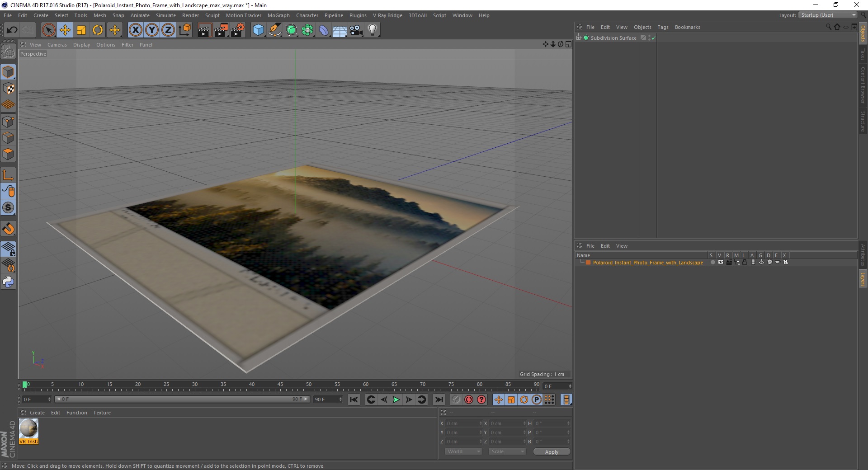Image resolution: width=868 pixels, height=470 pixels.
Task: Click the Python script icon in the sidebar
Action: tap(8, 282)
